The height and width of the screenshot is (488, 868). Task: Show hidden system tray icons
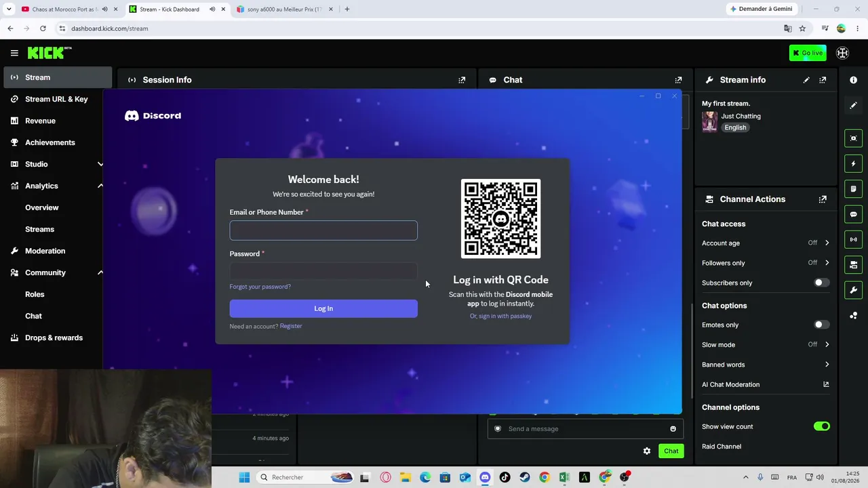click(745, 477)
